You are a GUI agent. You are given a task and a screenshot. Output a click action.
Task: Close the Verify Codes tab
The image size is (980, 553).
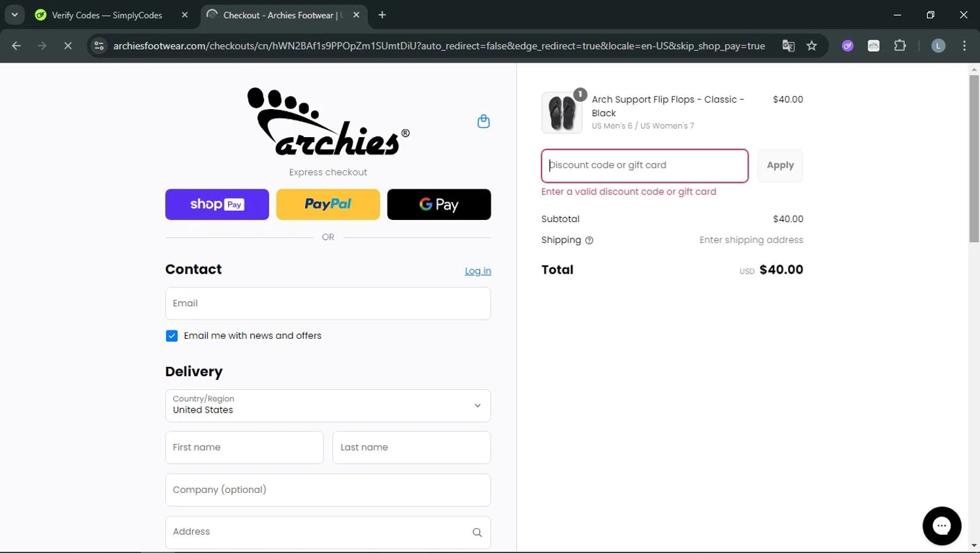pos(185,15)
